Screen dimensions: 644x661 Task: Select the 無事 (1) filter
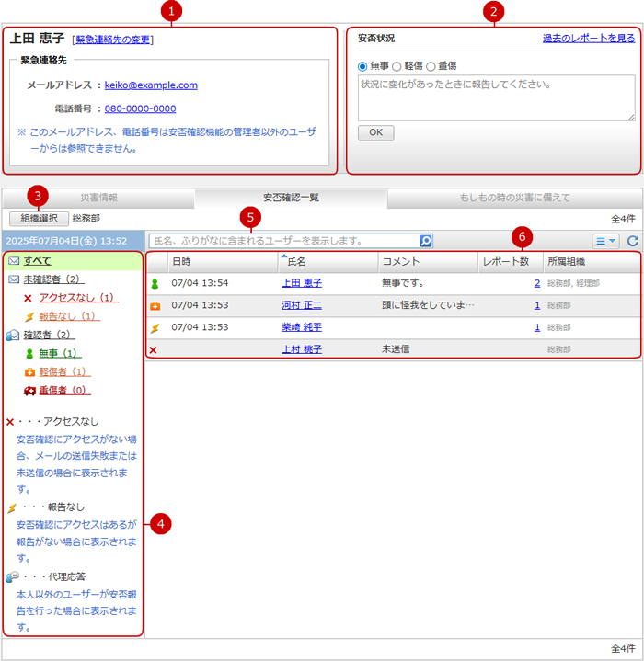click(60, 353)
